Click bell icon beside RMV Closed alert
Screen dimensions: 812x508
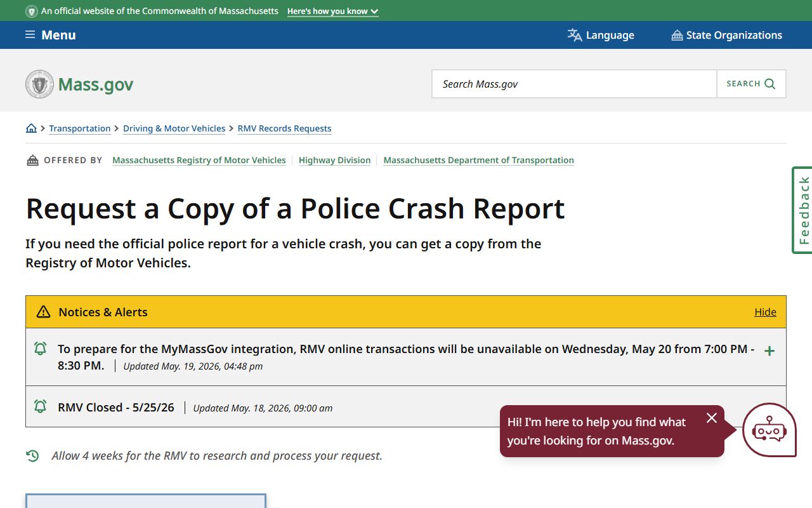pos(40,406)
